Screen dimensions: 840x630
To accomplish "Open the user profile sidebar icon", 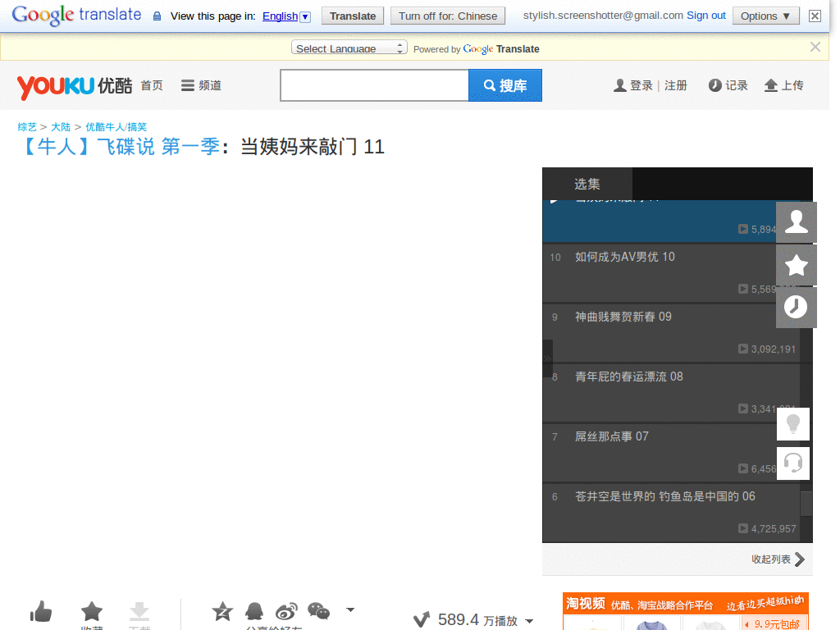I will coord(796,221).
